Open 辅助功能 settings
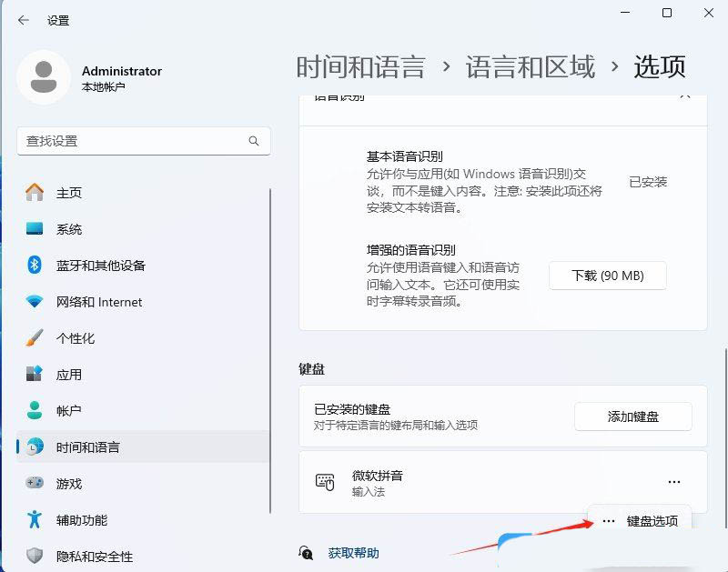 pyautogui.click(x=82, y=519)
